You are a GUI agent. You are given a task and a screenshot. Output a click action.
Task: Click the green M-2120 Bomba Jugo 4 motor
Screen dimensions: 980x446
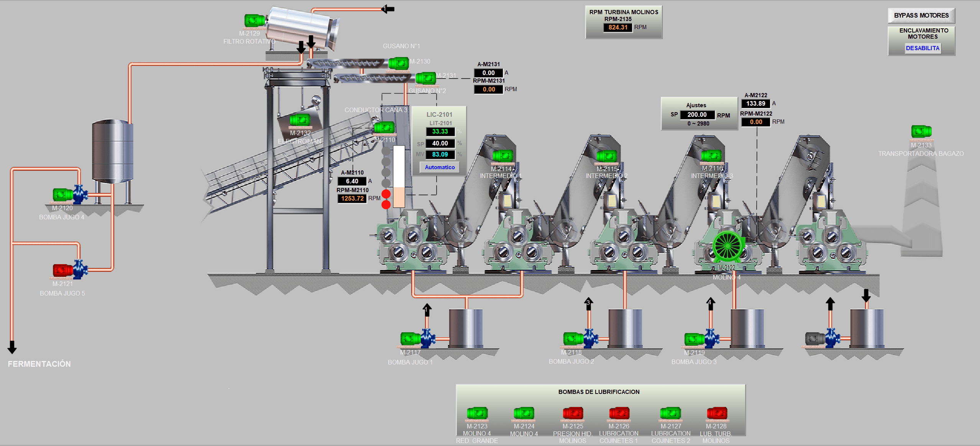pyautogui.click(x=63, y=195)
